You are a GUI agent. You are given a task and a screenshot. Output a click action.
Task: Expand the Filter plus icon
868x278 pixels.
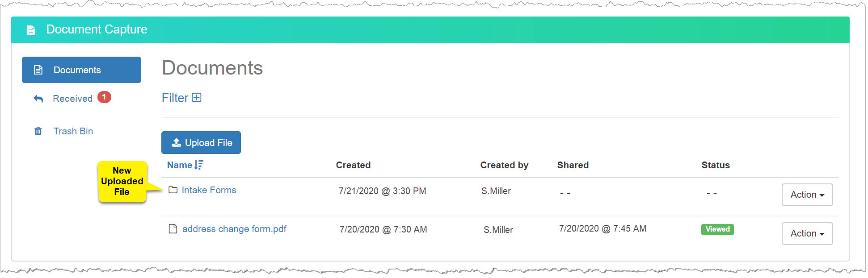click(197, 98)
